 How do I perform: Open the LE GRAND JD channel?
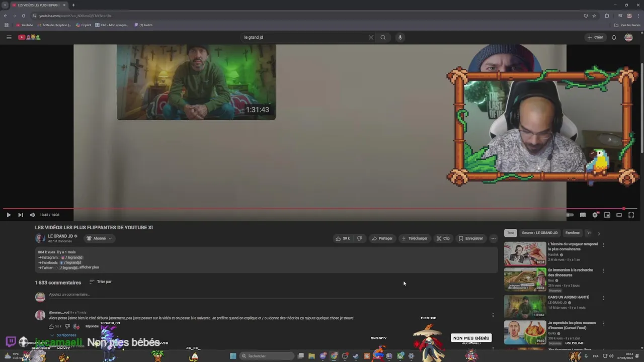60,236
